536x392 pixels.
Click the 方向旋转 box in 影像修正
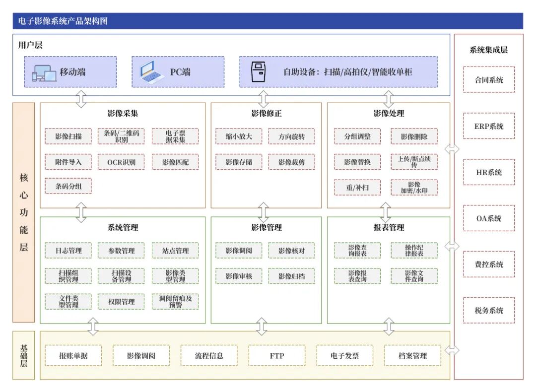pos(291,136)
